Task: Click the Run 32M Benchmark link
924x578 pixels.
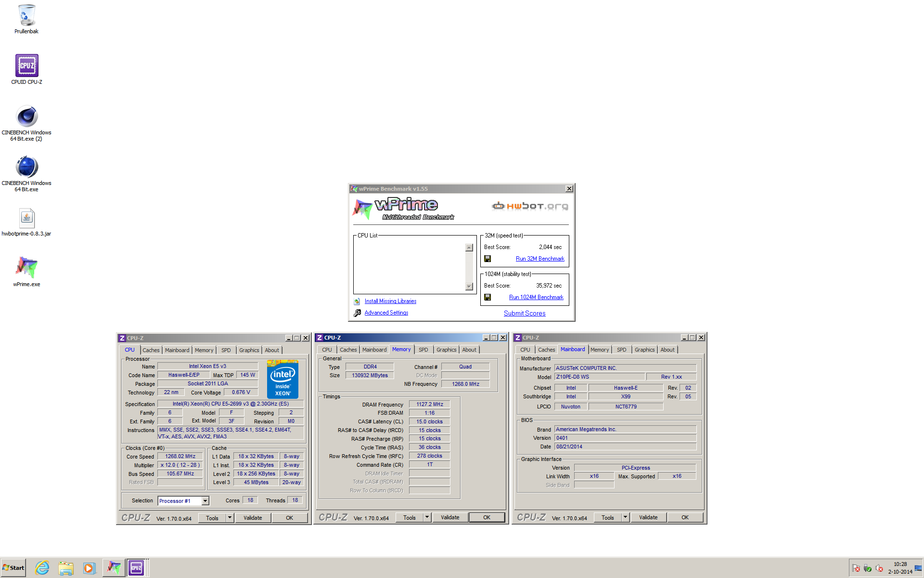Action: [x=540, y=259]
